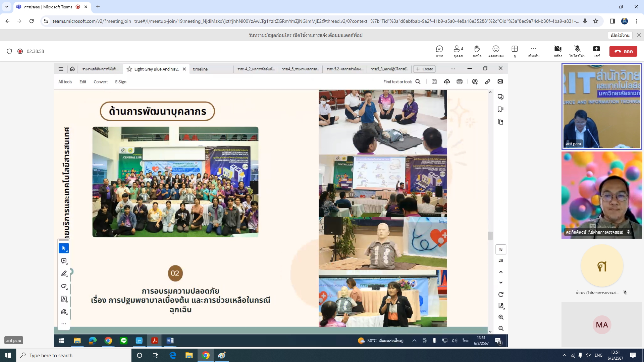Open the reactions menu
Image resolution: width=644 pixels, height=362 pixels.
(x=496, y=51)
